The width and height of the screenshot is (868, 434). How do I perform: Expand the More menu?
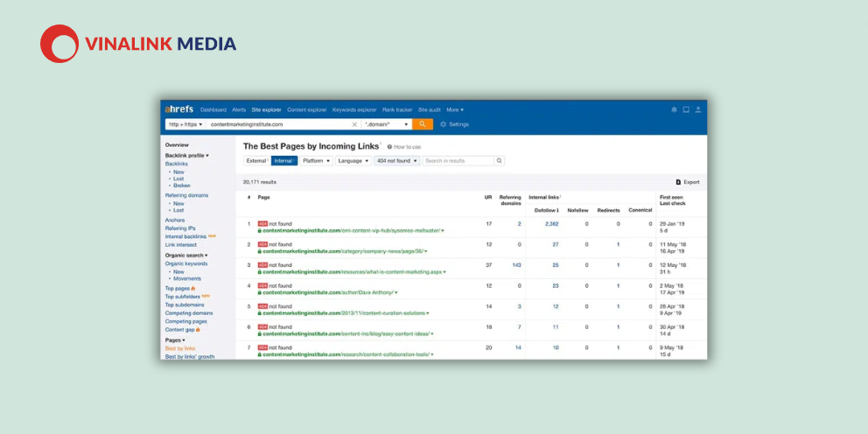pos(455,109)
